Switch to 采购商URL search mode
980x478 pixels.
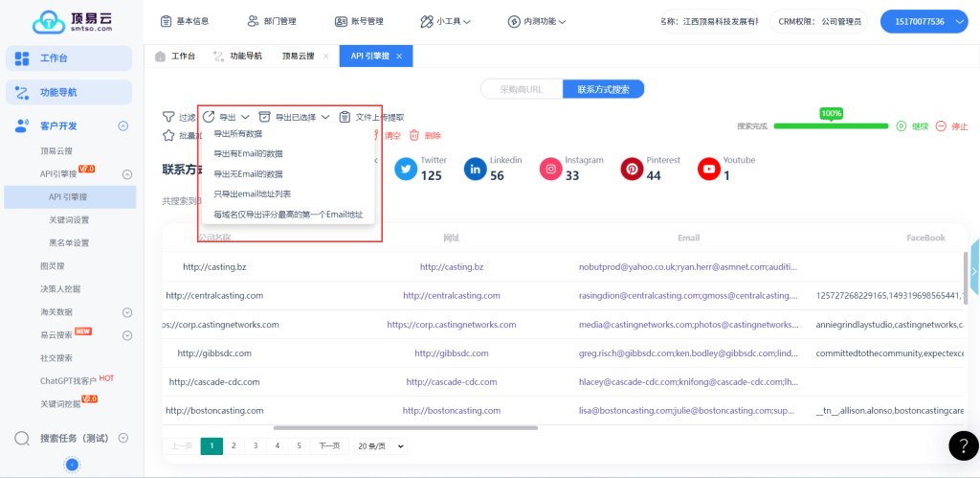coord(521,89)
